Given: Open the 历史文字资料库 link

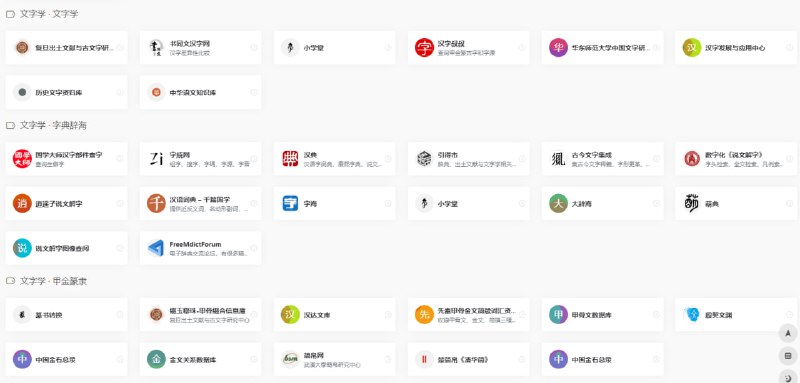Looking at the screenshot, I should pos(59,93).
